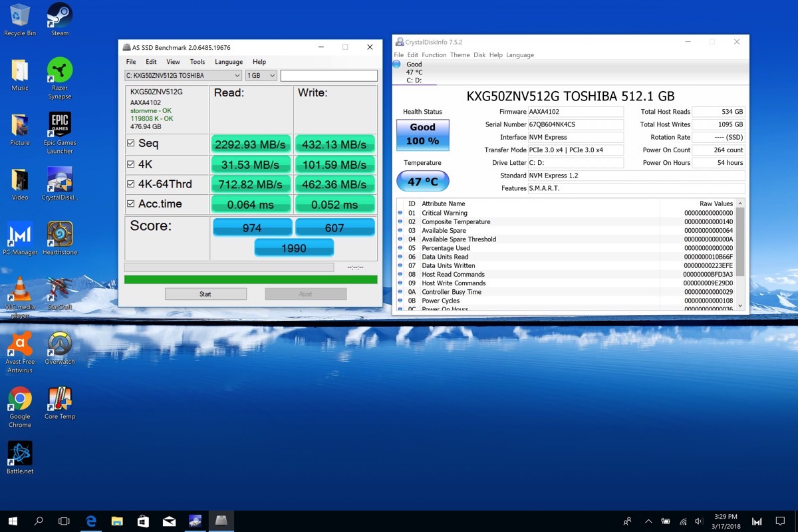Viewport: 798px width, 532px height.
Task: Select the Composite Temperature attribute row
Action: pos(567,221)
